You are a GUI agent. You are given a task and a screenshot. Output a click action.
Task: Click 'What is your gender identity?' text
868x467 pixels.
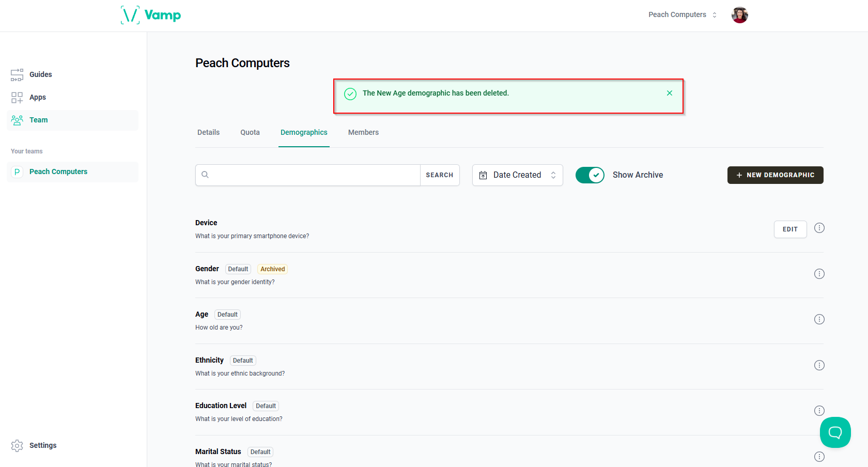(x=235, y=282)
